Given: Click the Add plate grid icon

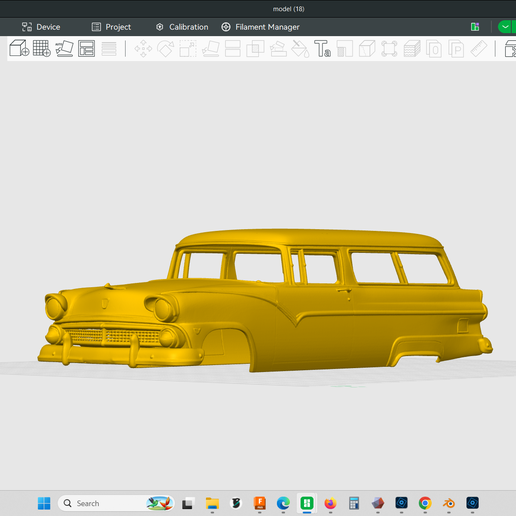Looking at the screenshot, I should [42, 48].
